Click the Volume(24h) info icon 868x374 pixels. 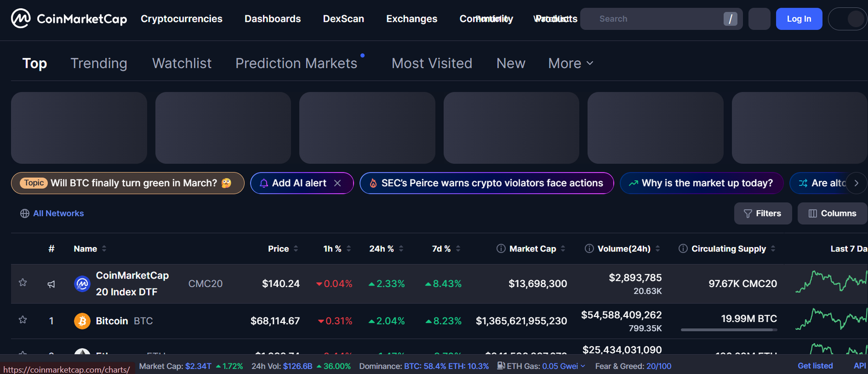pos(589,249)
